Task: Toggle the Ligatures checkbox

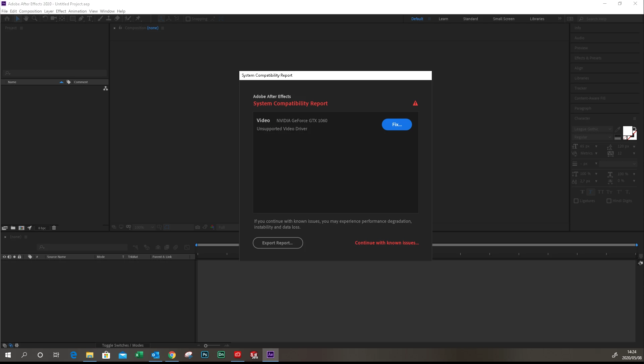Action: 576,201
